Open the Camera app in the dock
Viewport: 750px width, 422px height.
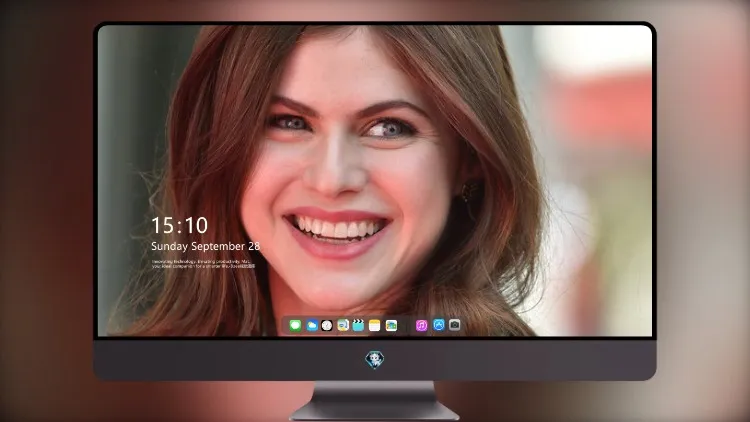click(454, 325)
